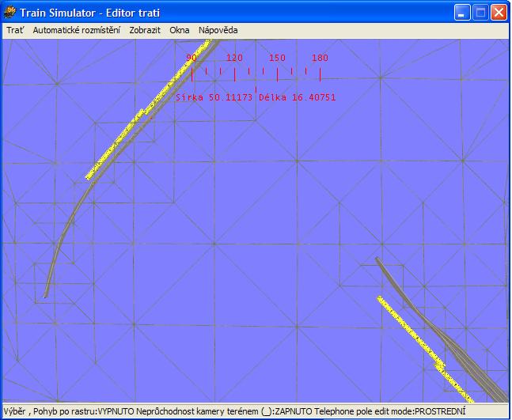The height and width of the screenshot is (420, 512).
Task: Open the Automatické rozmístění menu
Action: click(77, 30)
